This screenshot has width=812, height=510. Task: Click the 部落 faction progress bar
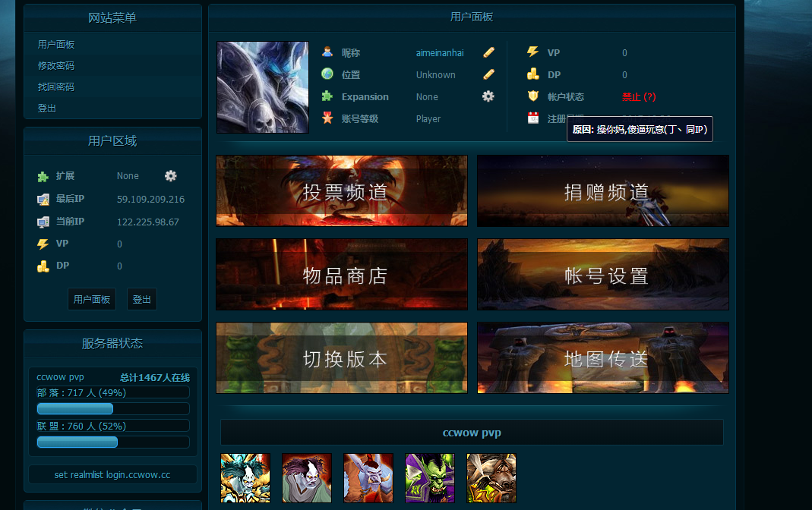click(74, 408)
